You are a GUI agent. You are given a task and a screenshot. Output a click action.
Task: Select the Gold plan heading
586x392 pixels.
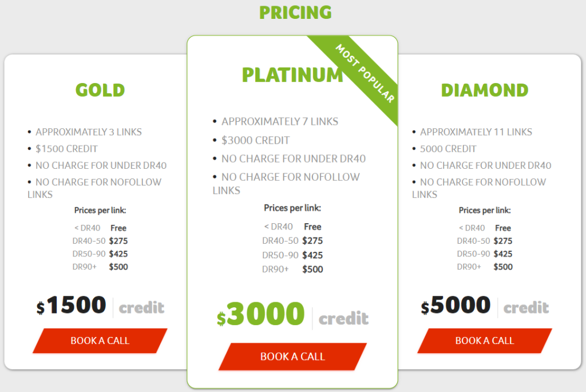click(100, 90)
